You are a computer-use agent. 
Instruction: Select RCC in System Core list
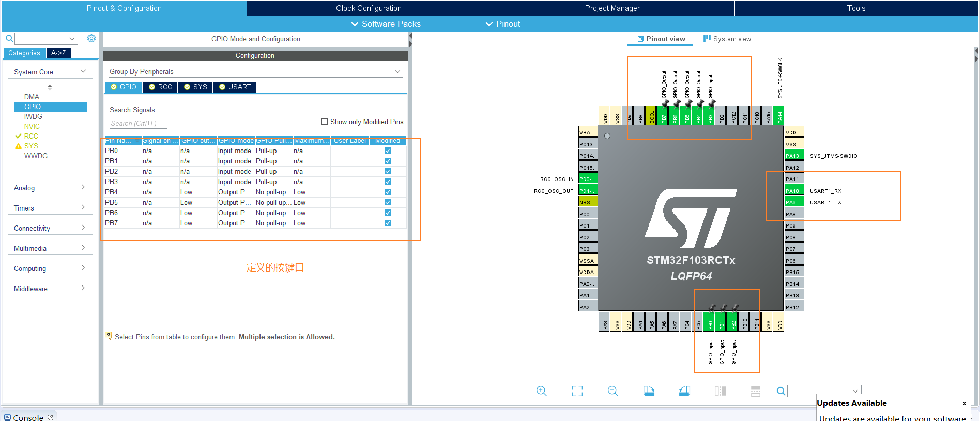(31, 136)
